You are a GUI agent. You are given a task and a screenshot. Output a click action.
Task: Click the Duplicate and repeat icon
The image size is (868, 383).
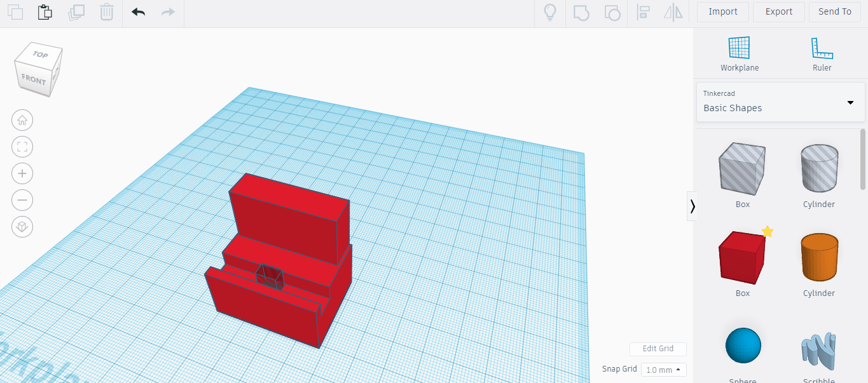point(76,11)
